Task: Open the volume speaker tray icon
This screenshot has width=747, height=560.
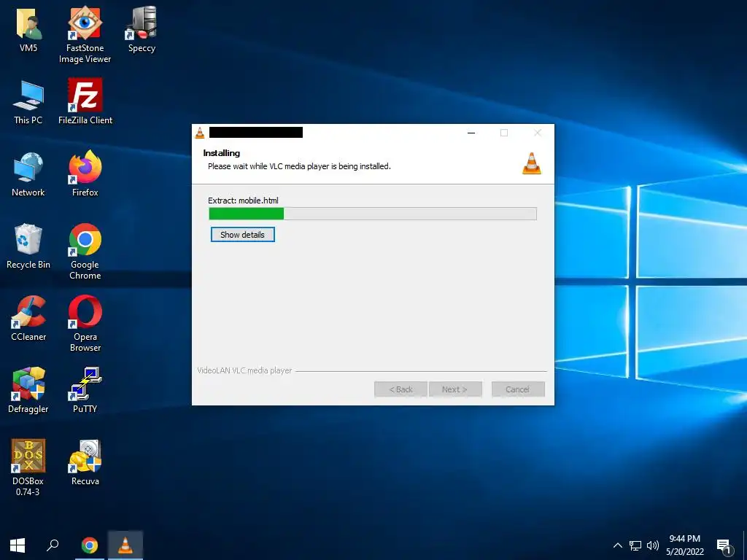Action: [x=653, y=545]
